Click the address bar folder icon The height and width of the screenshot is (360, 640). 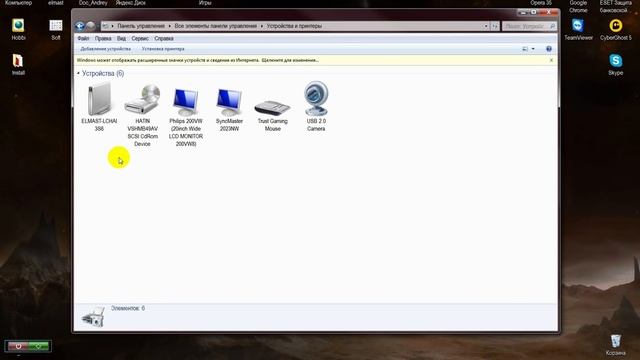(105, 26)
